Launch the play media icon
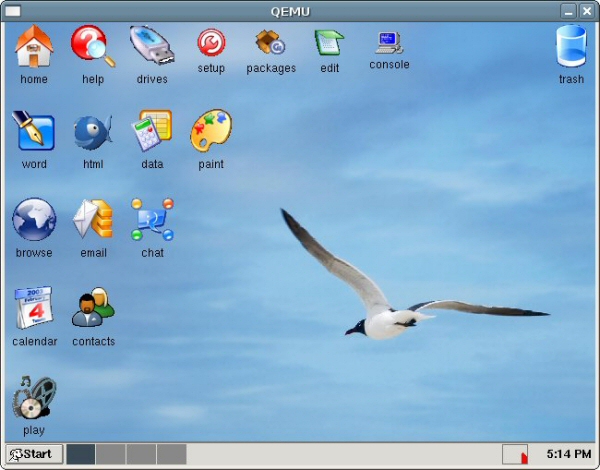This screenshot has height=470, width=600. (x=33, y=397)
